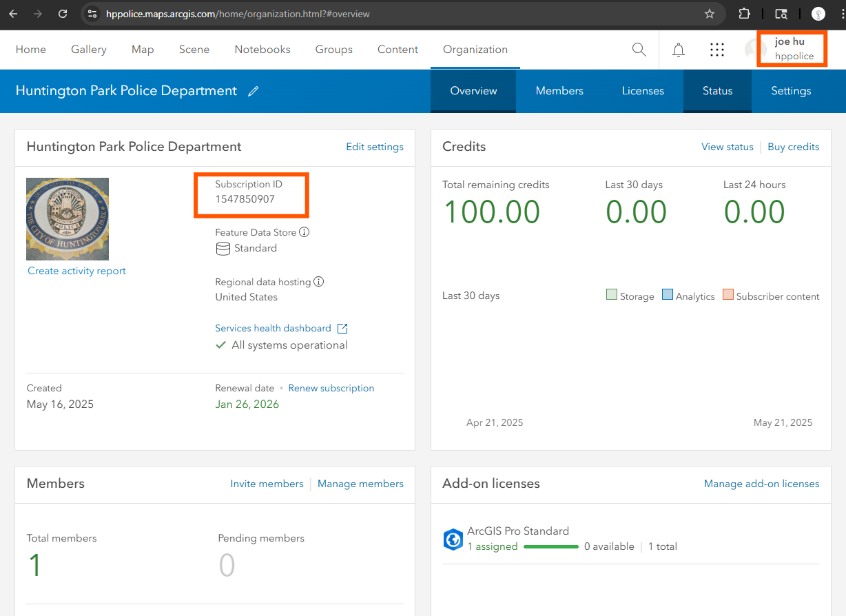Click the 1 assigned license link
Viewport: 846px width, 616px height.
493,546
